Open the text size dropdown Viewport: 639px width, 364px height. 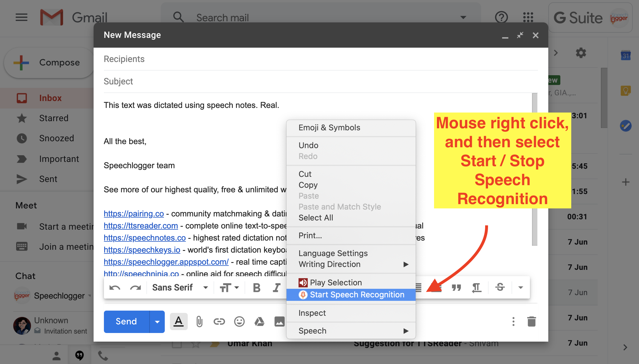229,287
